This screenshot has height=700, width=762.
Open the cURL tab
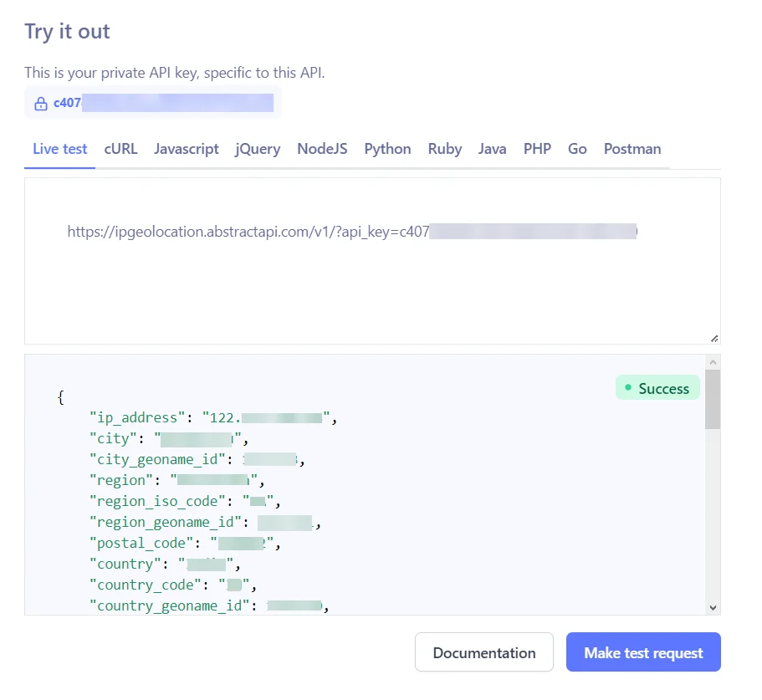click(x=120, y=149)
